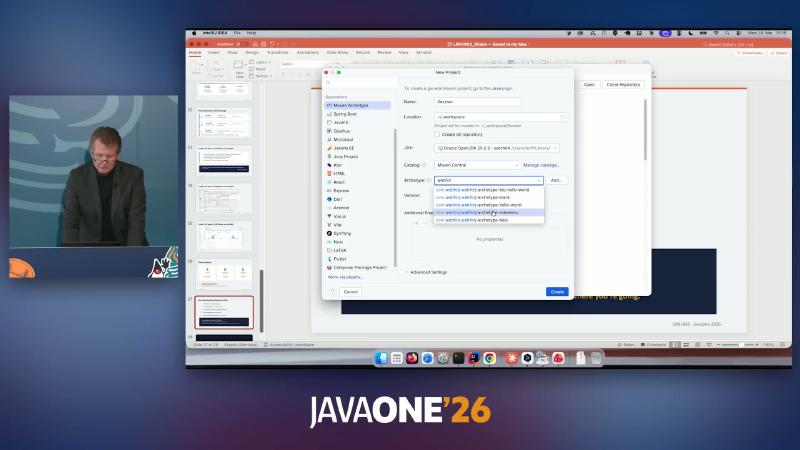Screen dimensions: 800x450
Task: Choose the Composer Package Project icon
Action: [x=329, y=267]
